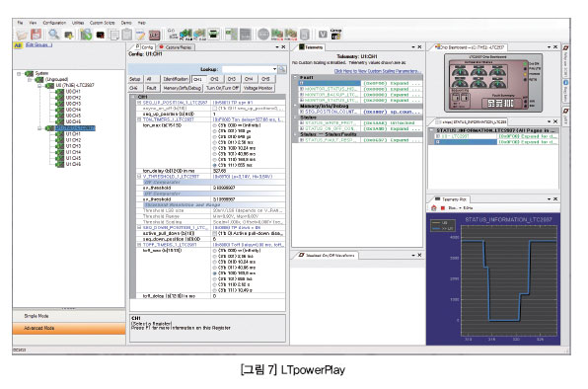Open the Lookup dropdown list

[x=274, y=69]
